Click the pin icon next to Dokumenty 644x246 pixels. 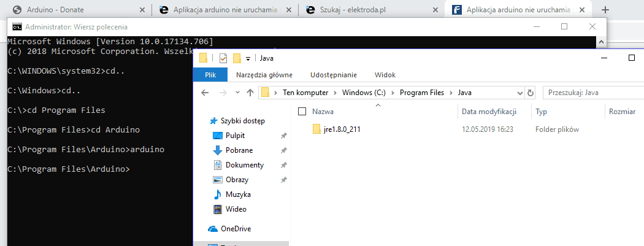(x=283, y=166)
